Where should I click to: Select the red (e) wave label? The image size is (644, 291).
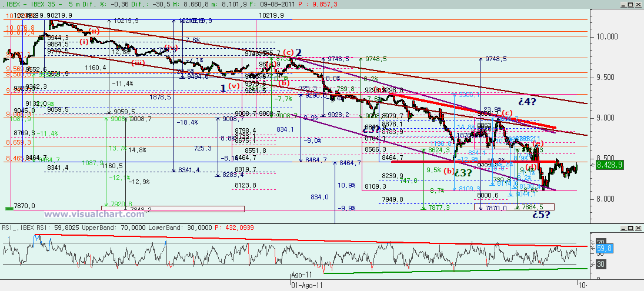(x=538, y=143)
